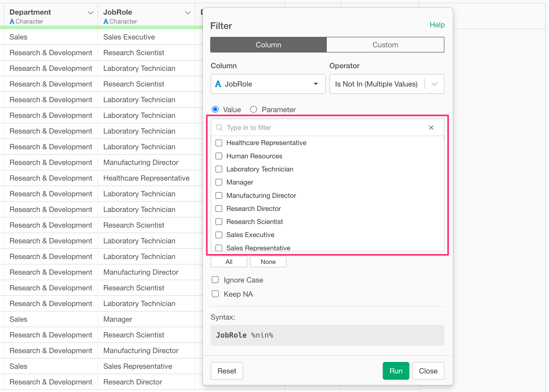Select the Parameter radio button
The width and height of the screenshot is (549, 392).
click(x=254, y=109)
